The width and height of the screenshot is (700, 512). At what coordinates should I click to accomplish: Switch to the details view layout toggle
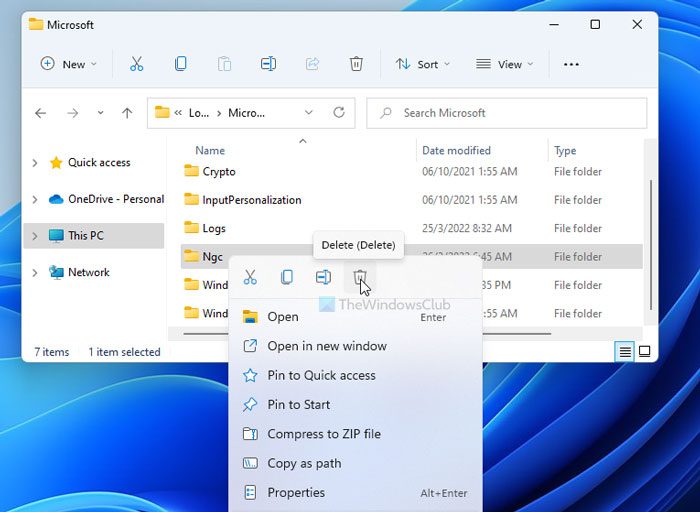point(625,351)
